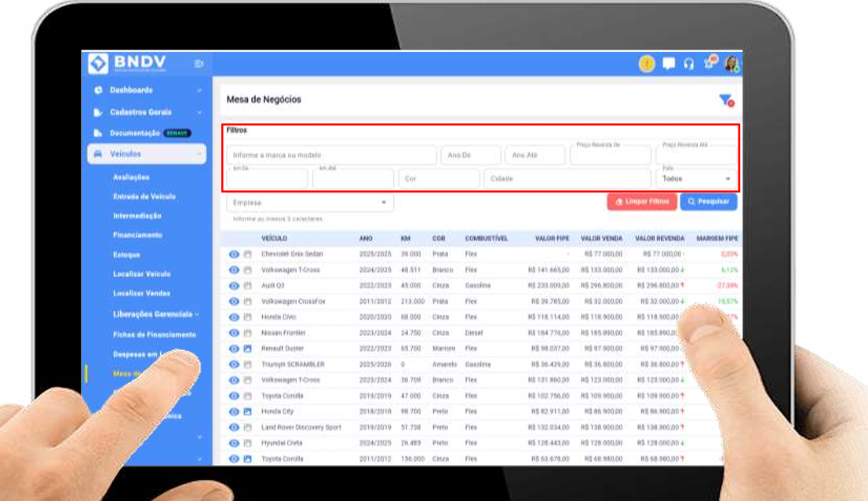Open Intermediação menu item
Screen dimensions: 868x501
pos(137,216)
